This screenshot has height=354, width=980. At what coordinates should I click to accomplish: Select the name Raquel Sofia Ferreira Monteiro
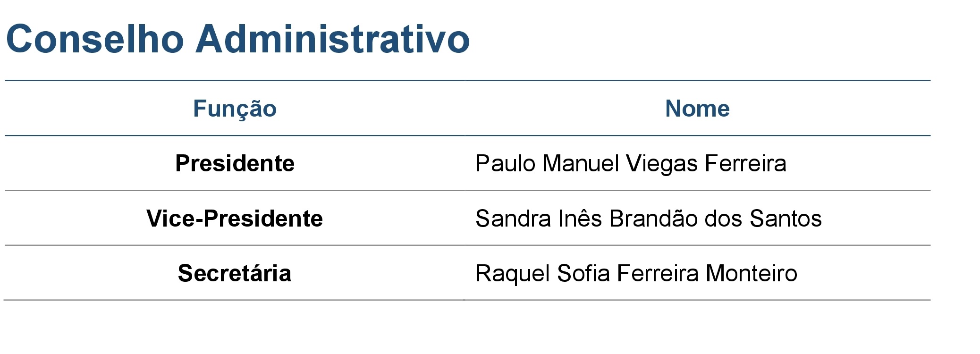(636, 273)
